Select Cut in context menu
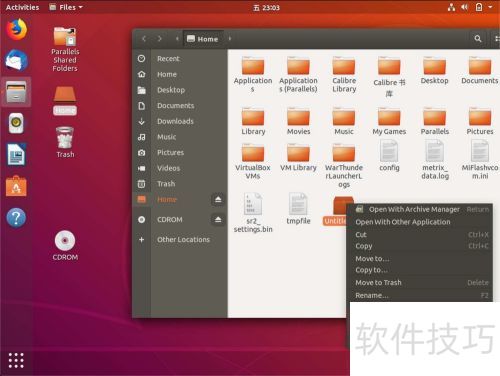Screen dimensions: 500x376 (420, 235)
